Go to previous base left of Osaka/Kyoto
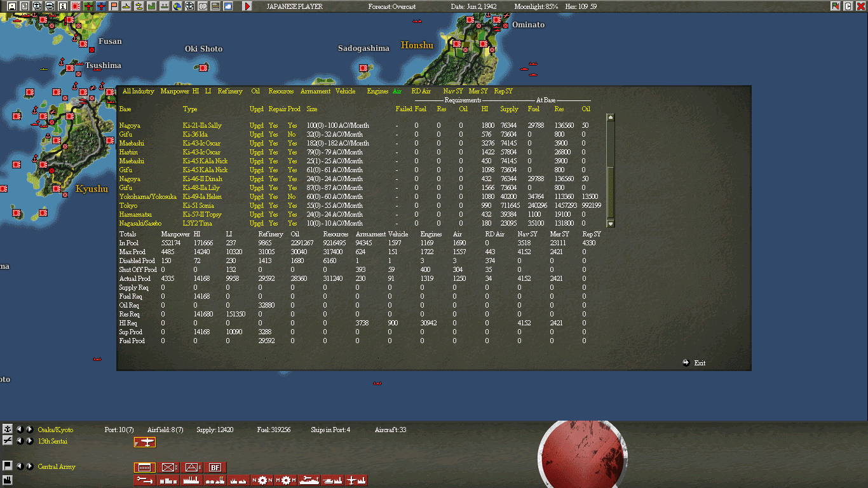Viewport: 868px width, 488px height. coord(19,430)
